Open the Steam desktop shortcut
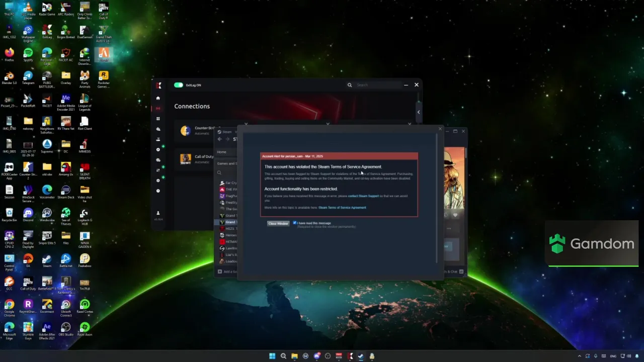 [x=47, y=260]
